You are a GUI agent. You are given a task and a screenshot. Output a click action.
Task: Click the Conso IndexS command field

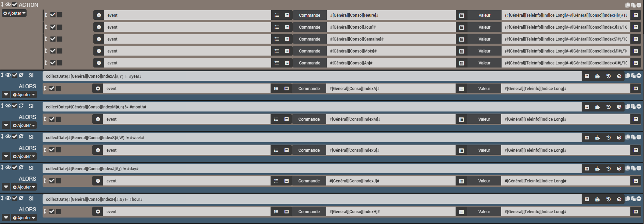tap(390, 150)
